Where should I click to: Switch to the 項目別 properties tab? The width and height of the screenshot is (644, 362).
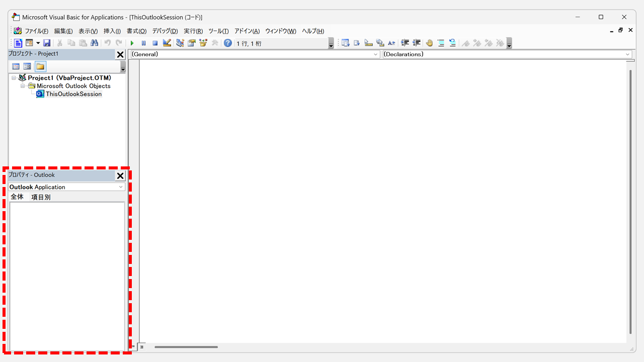(41, 197)
